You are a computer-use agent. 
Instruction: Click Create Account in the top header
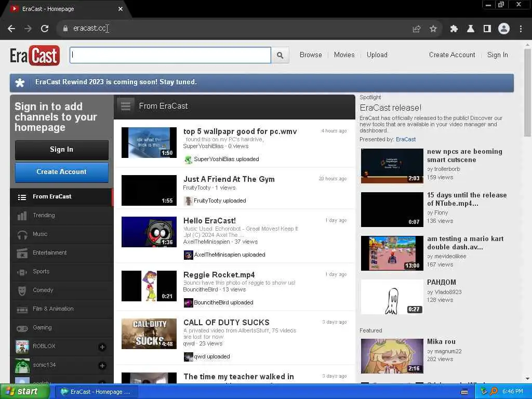point(452,55)
